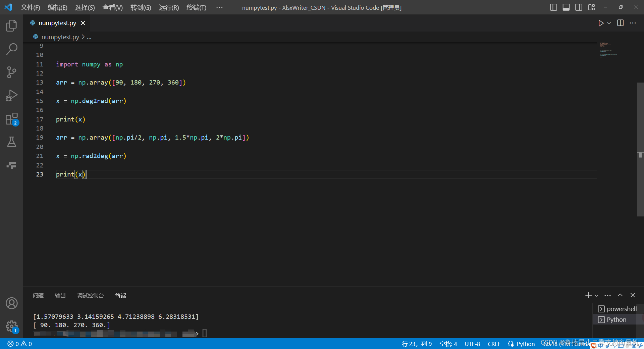Click numpytest.py in the breadcrumb
This screenshot has height=349, width=644.
(x=60, y=37)
